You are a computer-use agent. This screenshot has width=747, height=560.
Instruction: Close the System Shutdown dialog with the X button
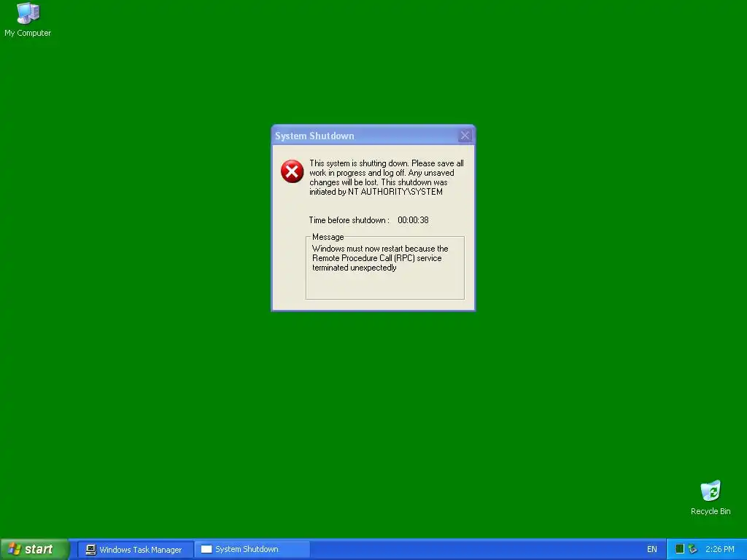pyautogui.click(x=465, y=136)
